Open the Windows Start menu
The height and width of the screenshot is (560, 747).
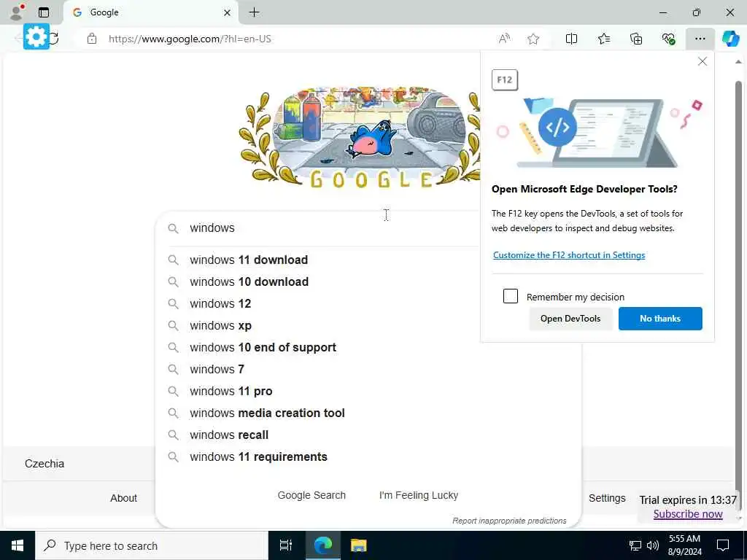point(18,545)
